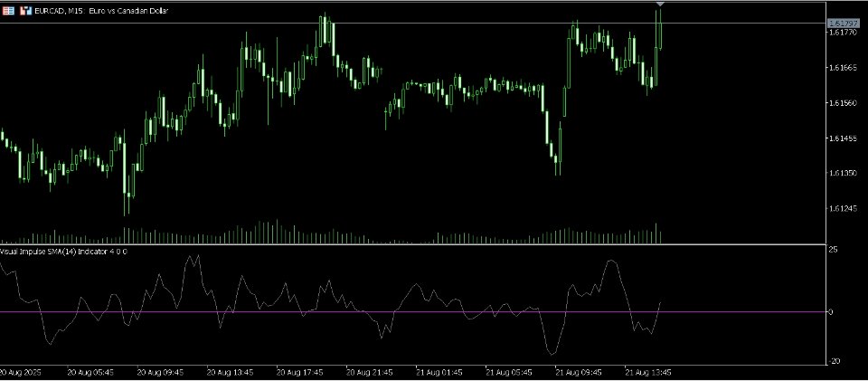Click the '21 Aug 05:45' time axis label
Screen dimensions: 868x381
click(509, 372)
